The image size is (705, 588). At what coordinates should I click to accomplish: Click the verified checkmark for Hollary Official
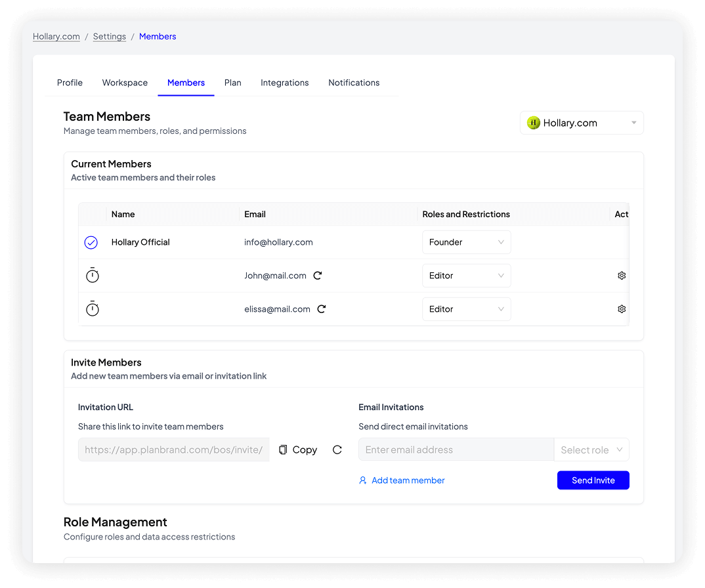91,243
